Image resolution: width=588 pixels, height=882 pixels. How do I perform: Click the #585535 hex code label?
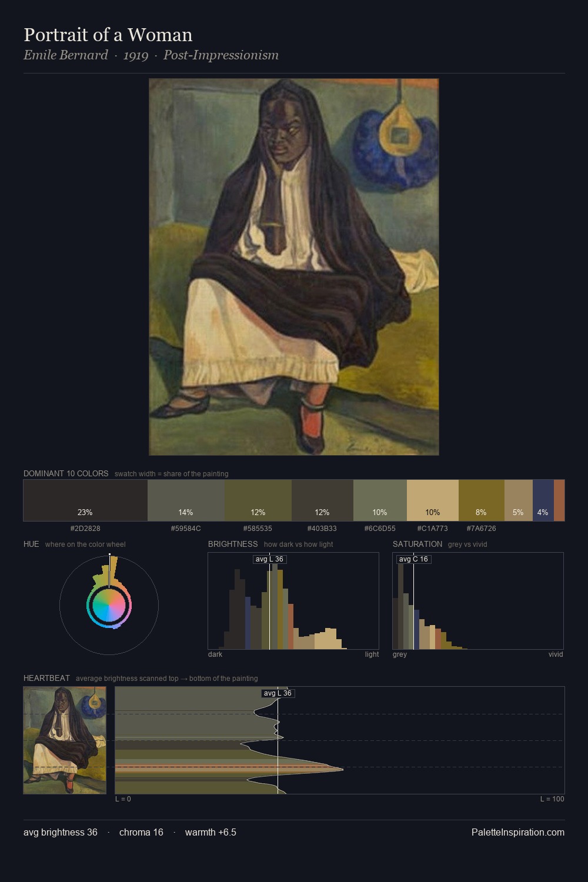[258, 529]
